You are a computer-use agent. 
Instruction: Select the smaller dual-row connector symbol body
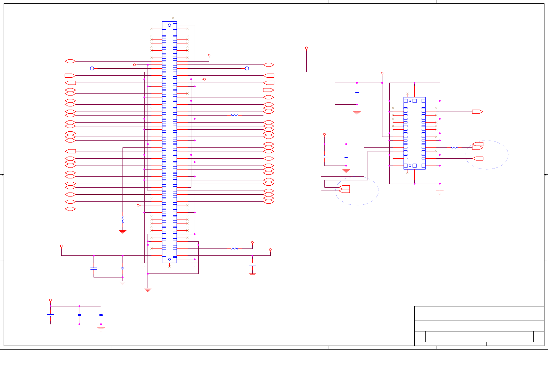click(414, 133)
